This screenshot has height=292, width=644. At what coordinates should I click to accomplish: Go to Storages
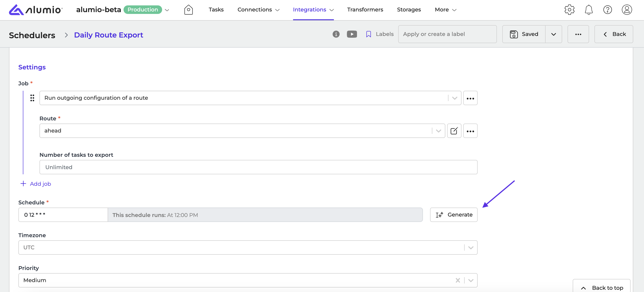(409, 10)
